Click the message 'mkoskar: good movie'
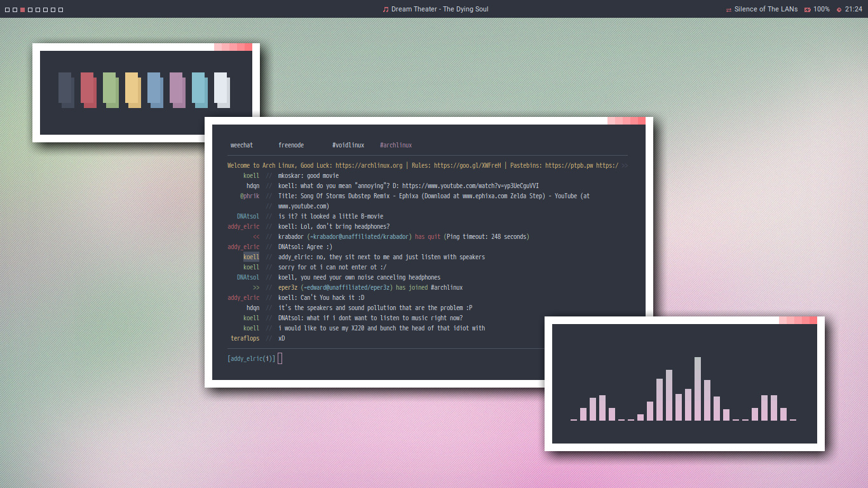The image size is (868, 488). [x=308, y=175]
